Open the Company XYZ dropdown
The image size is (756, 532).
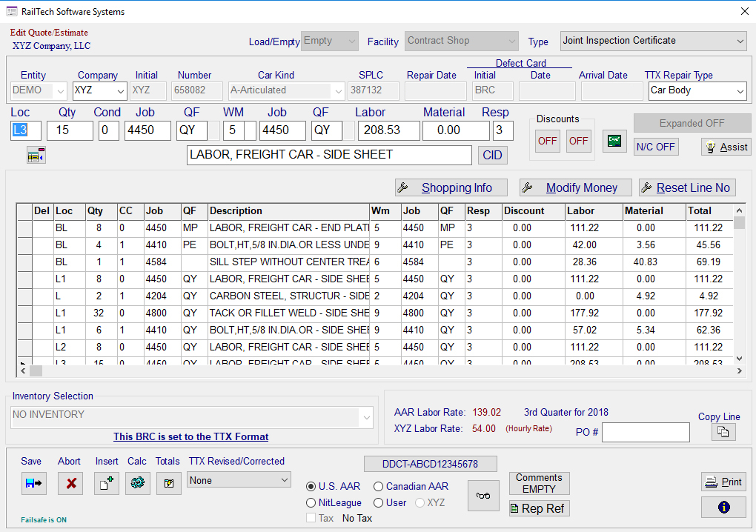(100, 90)
